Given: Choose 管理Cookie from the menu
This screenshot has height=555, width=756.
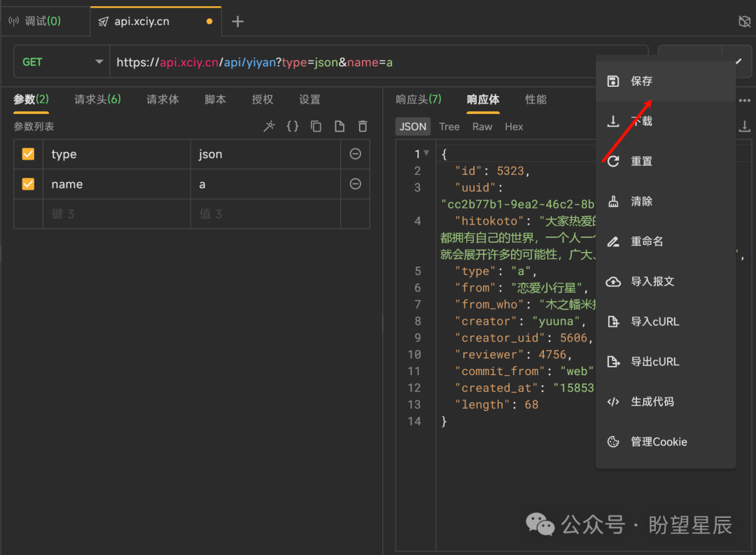Looking at the screenshot, I should (666, 442).
